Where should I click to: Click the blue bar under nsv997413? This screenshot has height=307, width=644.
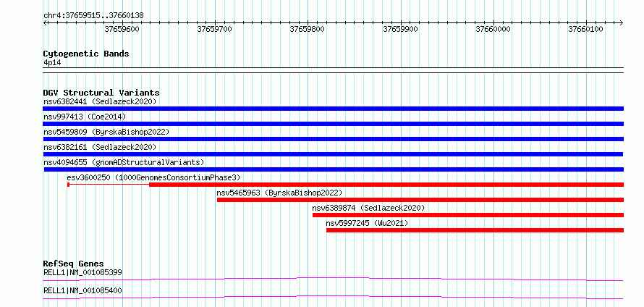tap(333, 124)
